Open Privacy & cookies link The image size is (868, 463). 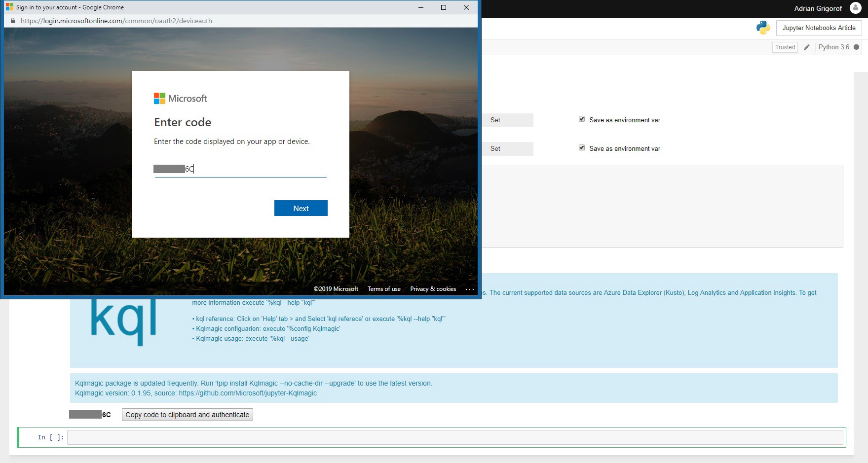pos(433,289)
